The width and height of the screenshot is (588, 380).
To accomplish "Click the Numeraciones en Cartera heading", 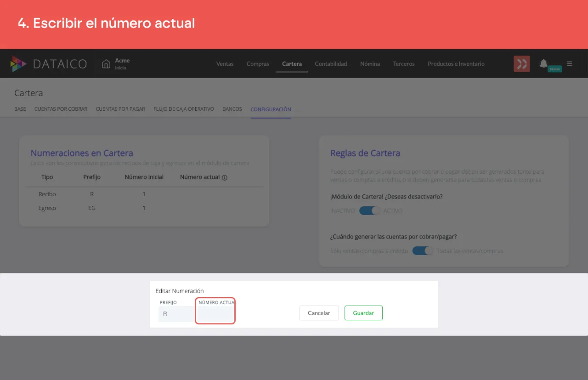I will tap(82, 153).
